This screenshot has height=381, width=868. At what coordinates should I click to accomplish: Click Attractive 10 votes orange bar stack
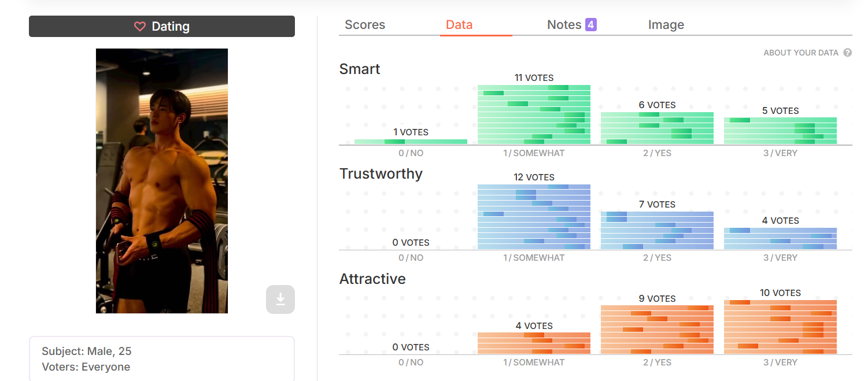coord(780,327)
